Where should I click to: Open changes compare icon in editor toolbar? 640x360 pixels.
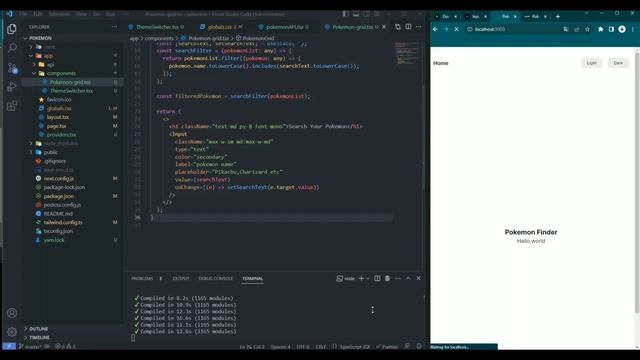tap(398, 27)
